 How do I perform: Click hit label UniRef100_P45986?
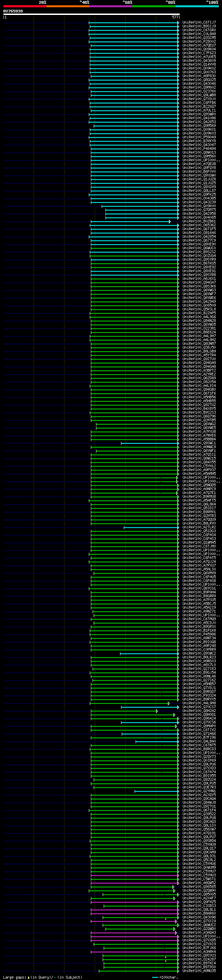[199, 634]
